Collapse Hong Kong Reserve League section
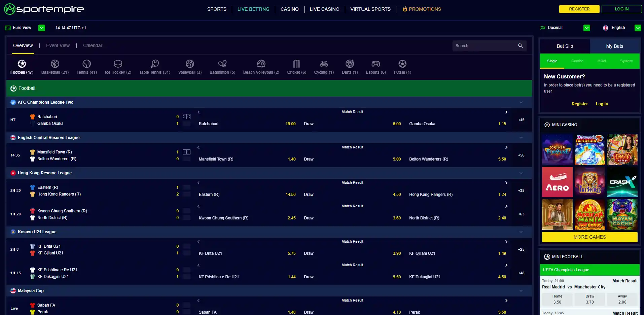The width and height of the screenshot is (644, 315). tap(521, 173)
